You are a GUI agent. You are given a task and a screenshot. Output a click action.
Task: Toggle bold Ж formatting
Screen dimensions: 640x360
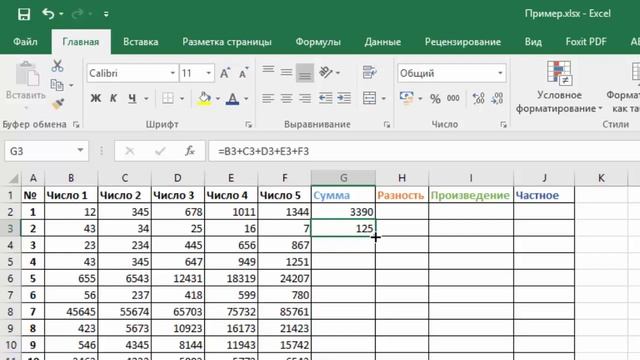(96, 98)
